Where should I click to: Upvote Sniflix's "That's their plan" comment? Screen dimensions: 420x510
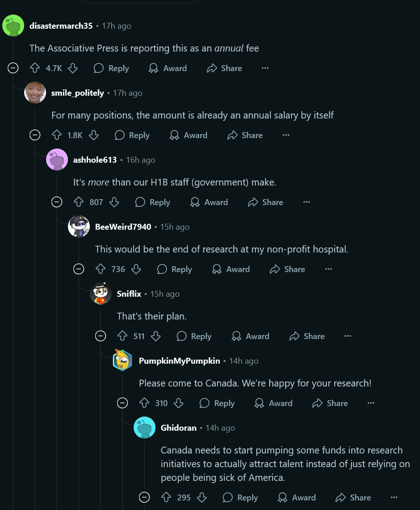click(x=122, y=336)
